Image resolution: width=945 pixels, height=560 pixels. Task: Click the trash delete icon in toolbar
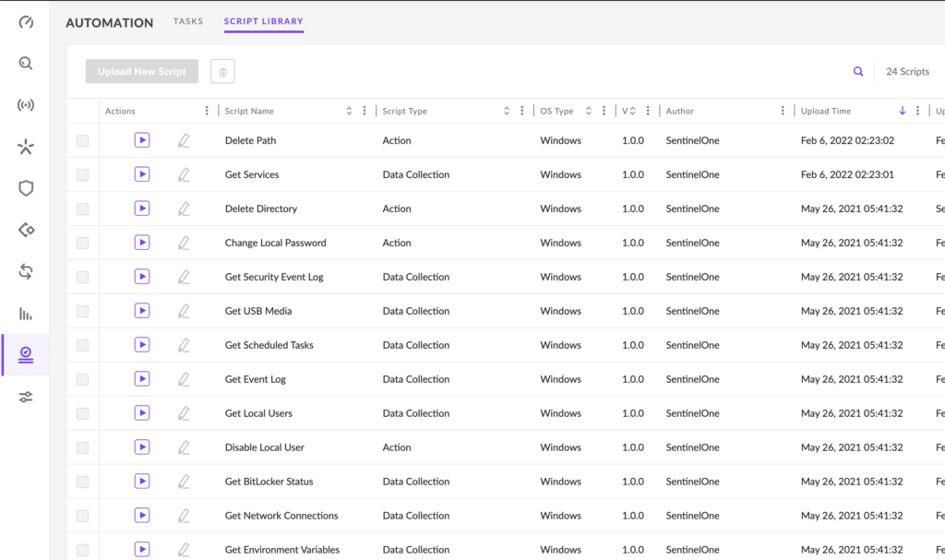tap(222, 71)
